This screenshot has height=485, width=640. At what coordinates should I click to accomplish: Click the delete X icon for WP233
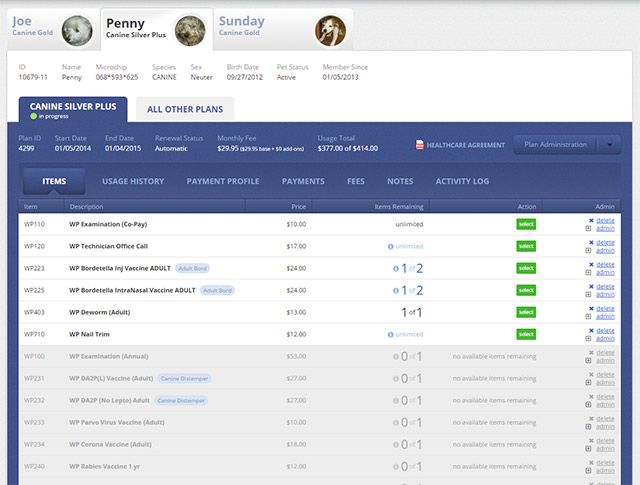[591, 419]
